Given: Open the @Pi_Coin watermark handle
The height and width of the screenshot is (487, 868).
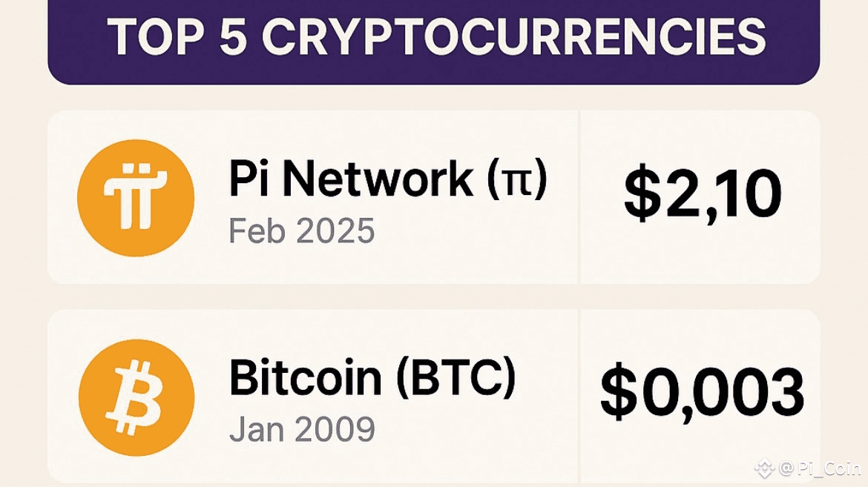Looking at the screenshot, I should [x=819, y=468].
